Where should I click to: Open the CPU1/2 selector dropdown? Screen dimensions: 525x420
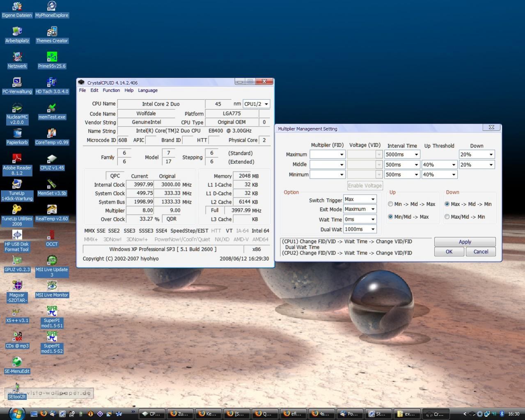coord(257,104)
